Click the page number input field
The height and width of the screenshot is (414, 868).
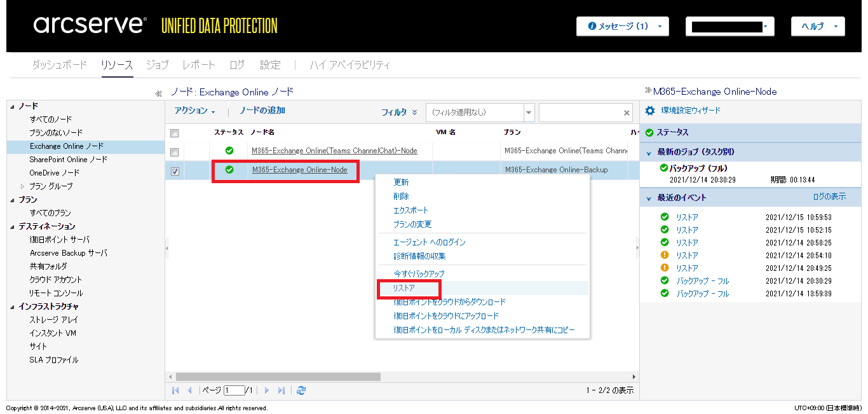coord(234,390)
